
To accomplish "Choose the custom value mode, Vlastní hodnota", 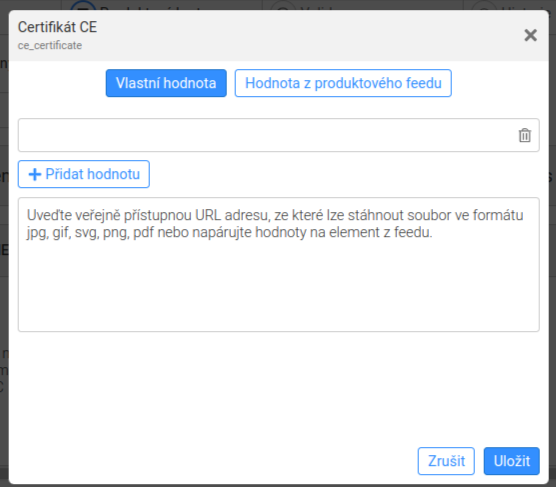I will tap(166, 83).
